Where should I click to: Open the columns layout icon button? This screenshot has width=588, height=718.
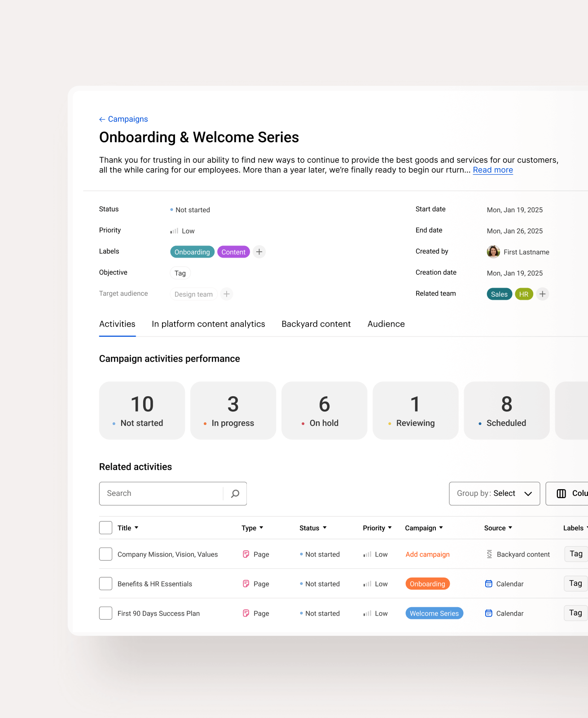pyautogui.click(x=562, y=494)
